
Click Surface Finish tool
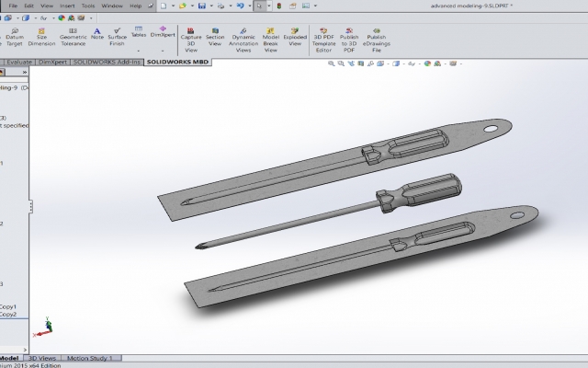pyautogui.click(x=117, y=37)
